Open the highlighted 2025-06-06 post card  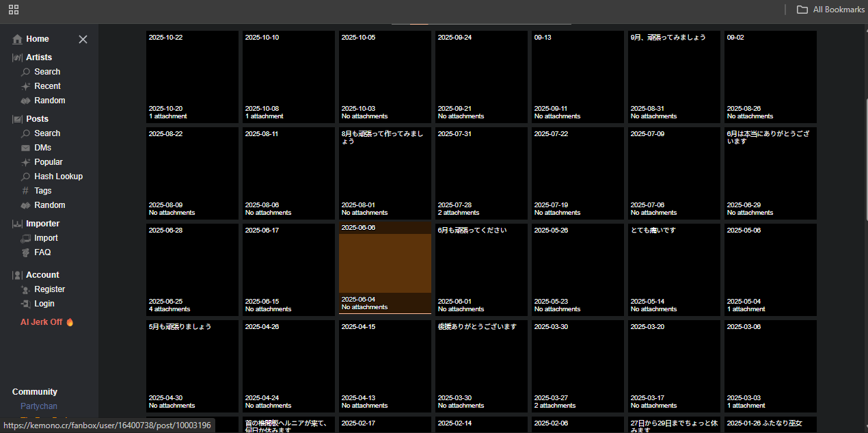pyautogui.click(x=385, y=268)
